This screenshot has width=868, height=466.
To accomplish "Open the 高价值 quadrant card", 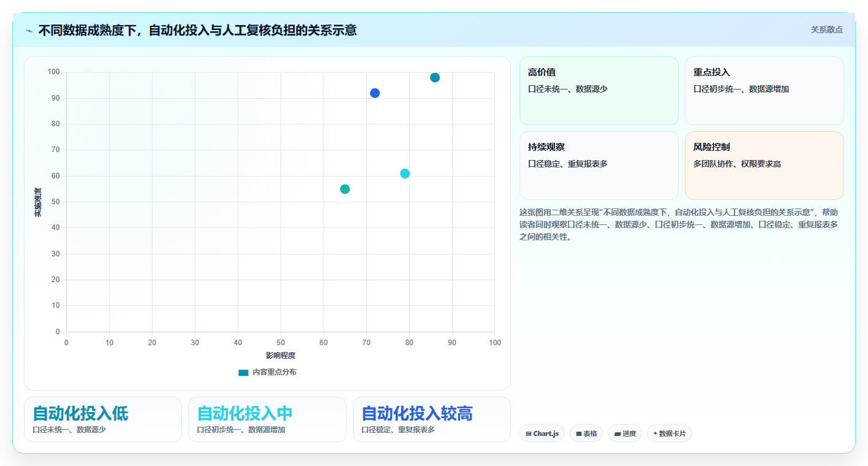I will pyautogui.click(x=599, y=91).
